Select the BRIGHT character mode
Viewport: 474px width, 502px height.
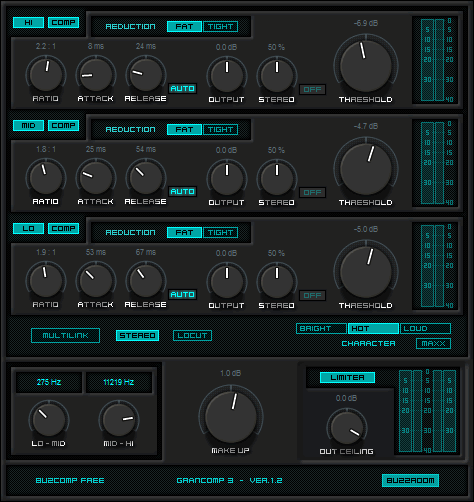point(321,328)
